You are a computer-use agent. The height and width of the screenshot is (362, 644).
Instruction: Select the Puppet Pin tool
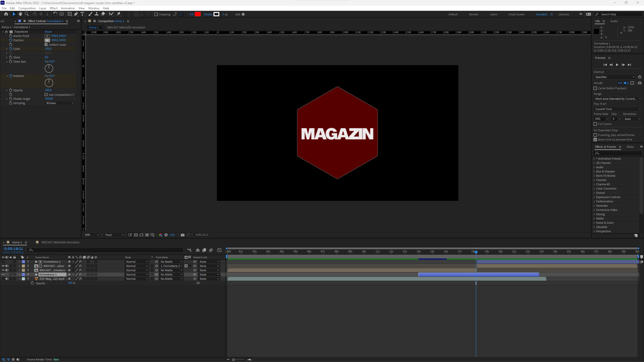click(x=119, y=14)
